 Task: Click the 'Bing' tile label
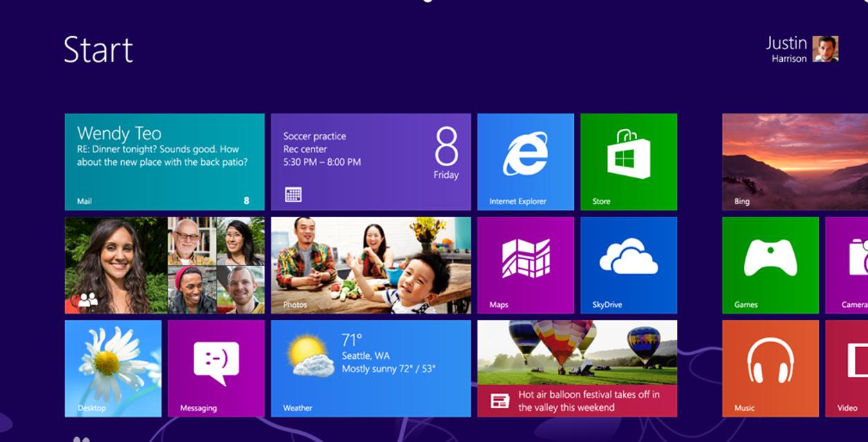coord(741,201)
